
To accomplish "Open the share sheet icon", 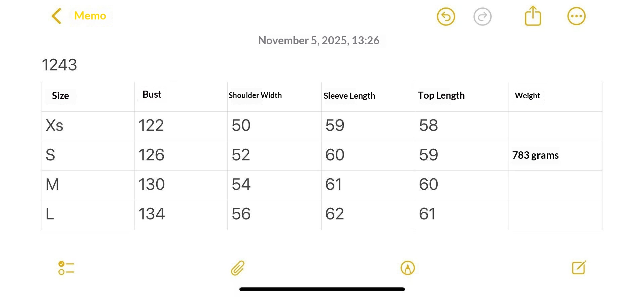I will click(x=533, y=16).
